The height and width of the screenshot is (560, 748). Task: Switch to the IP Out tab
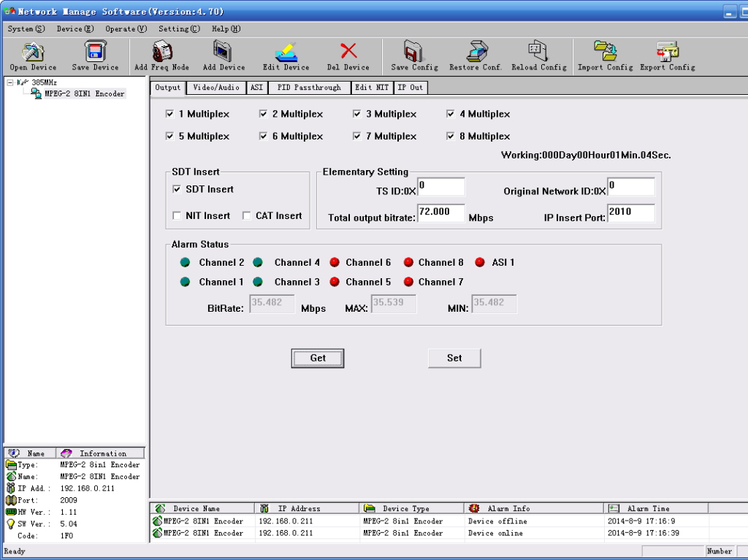click(x=411, y=88)
